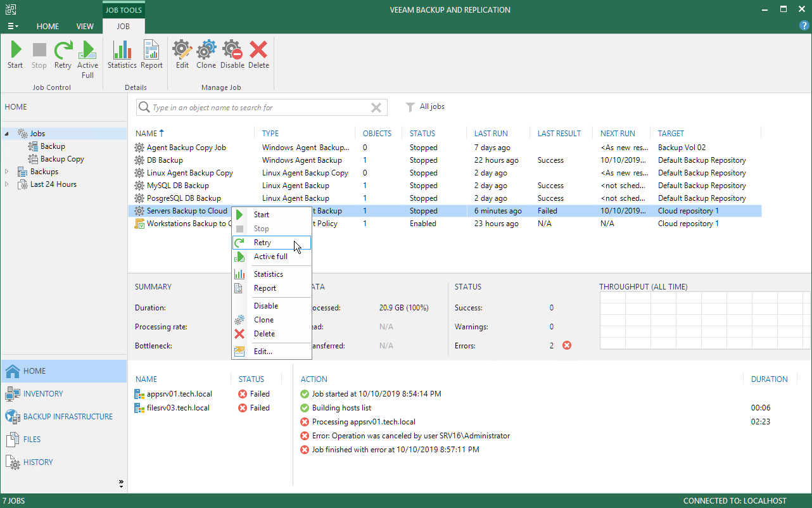Clear the search box with the X icon

(x=376, y=108)
